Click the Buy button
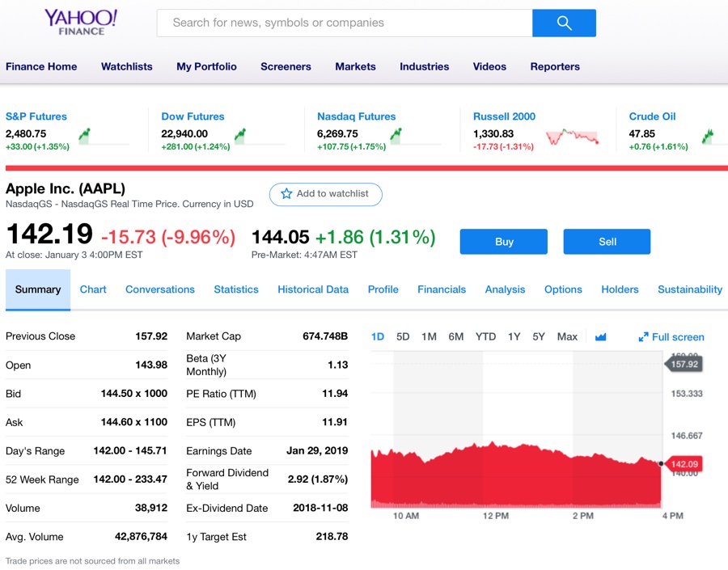Image resolution: width=728 pixels, height=570 pixels. click(x=503, y=241)
